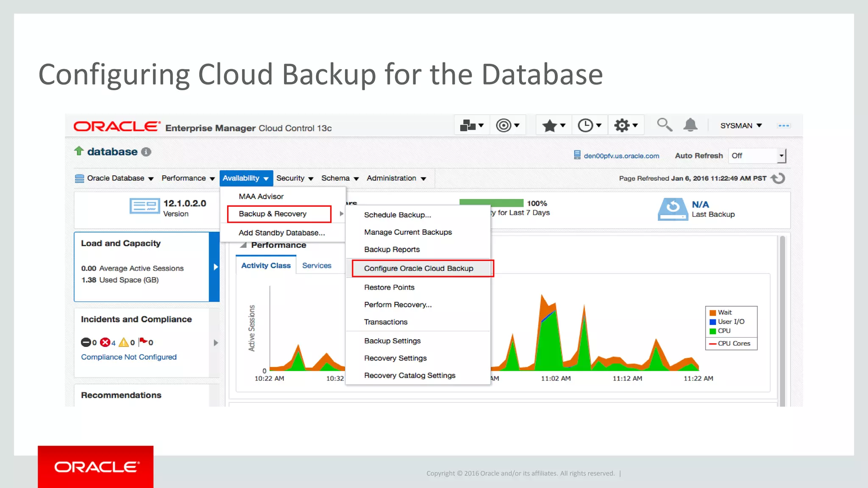Click the green database up-status arrow
The image size is (868, 488).
pos(79,151)
